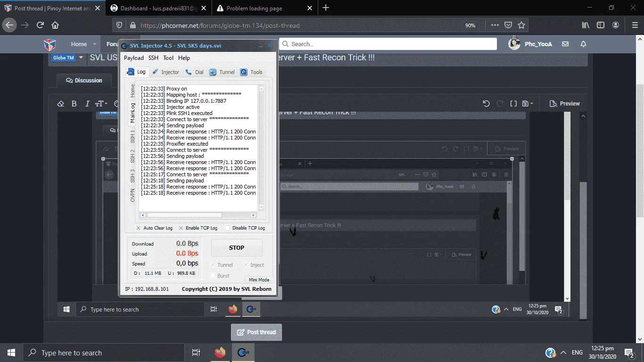This screenshot has width=644, height=362.
Task: Open Windows Start menu
Action: point(11,353)
